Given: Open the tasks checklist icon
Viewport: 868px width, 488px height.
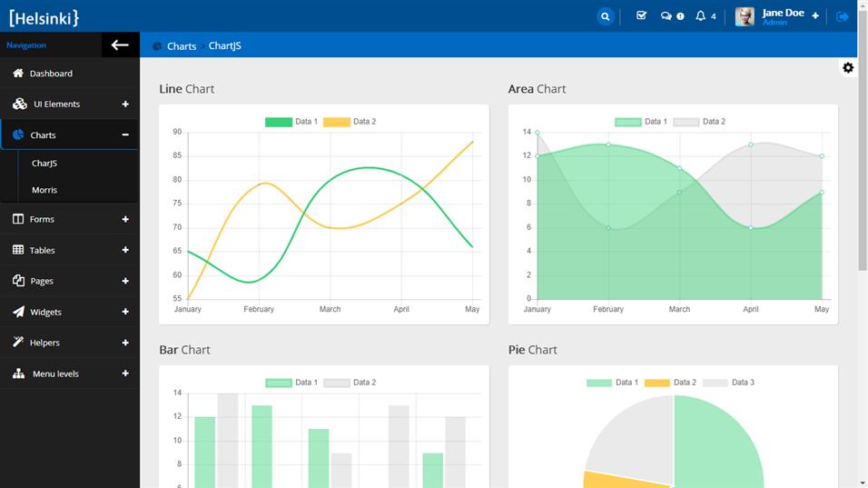Looking at the screenshot, I should pos(641,15).
